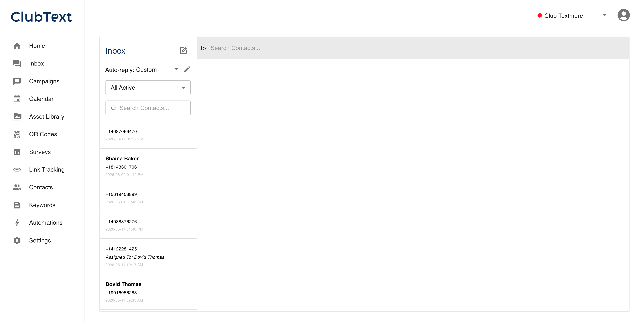Screen dimensions: 644x323
Task: Click the Automations lightning bolt icon
Action: 17,223
